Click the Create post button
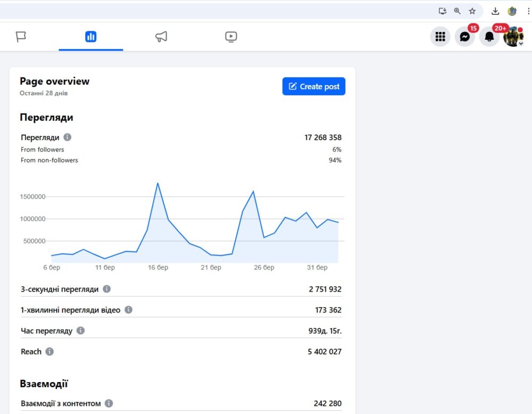 313,86
